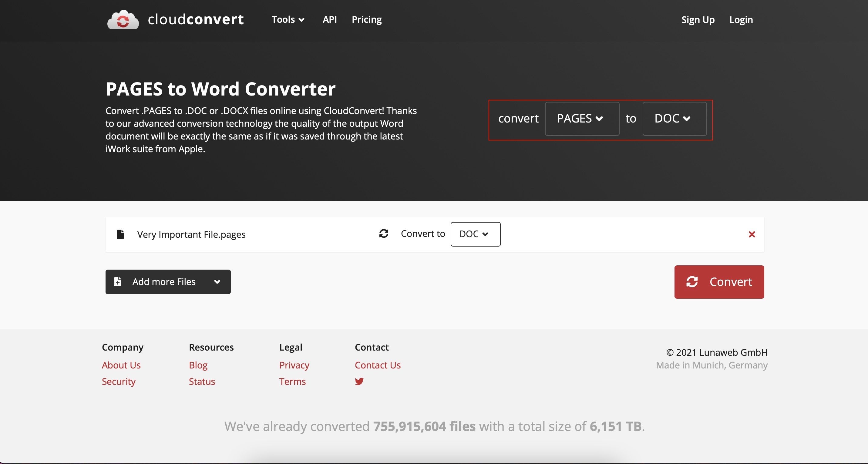
Task: Click the Sign Up button in top navigation
Action: [x=698, y=18]
